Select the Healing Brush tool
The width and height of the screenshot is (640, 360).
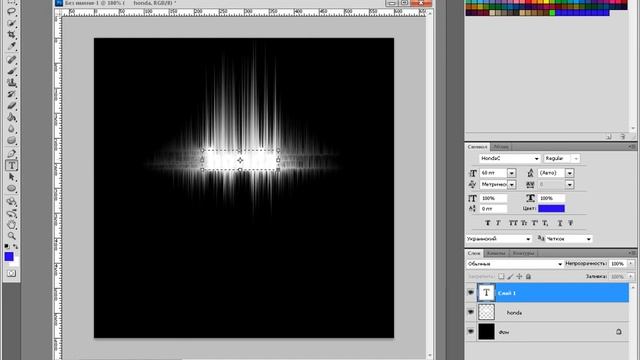(x=11, y=60)
